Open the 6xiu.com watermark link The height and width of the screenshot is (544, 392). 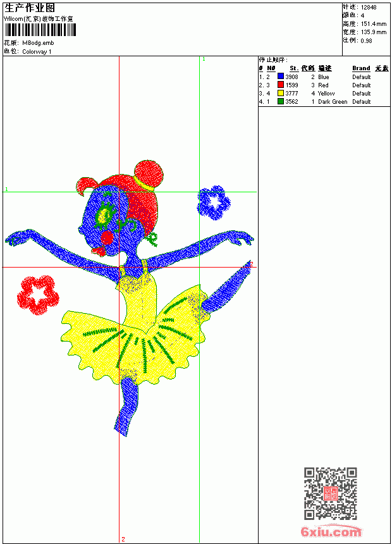pyautogui.click(x=331, y=532)
